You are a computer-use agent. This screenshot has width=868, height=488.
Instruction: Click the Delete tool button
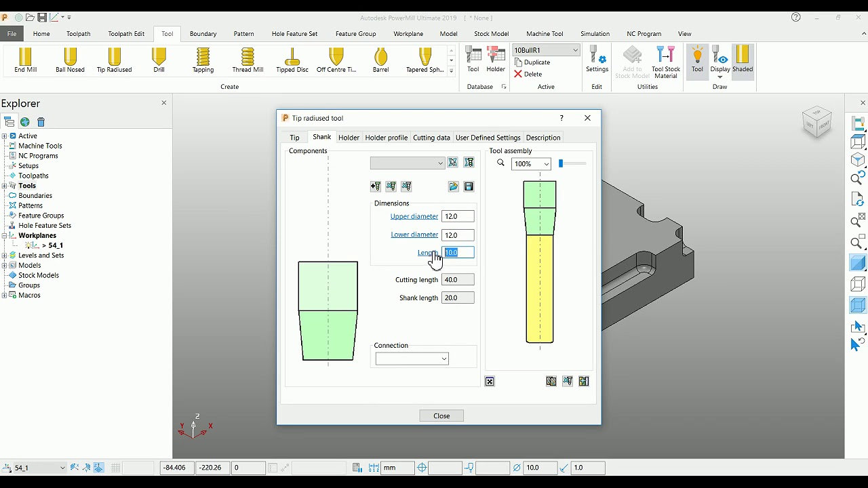(x=528, y=74)
